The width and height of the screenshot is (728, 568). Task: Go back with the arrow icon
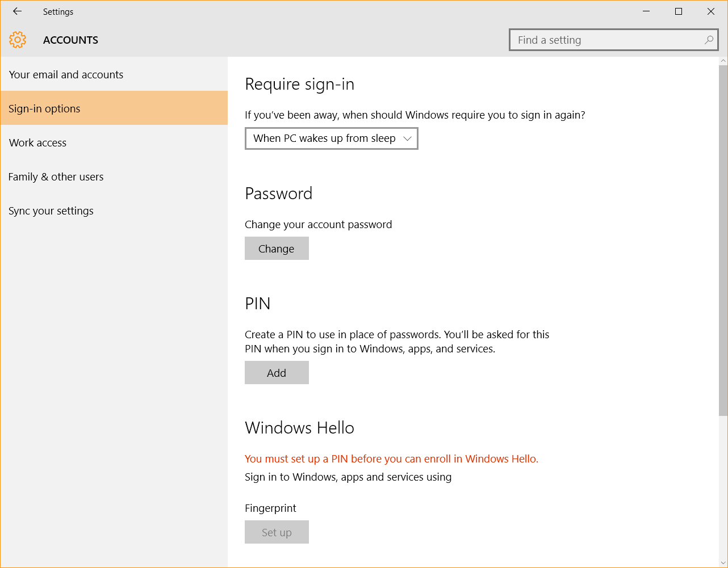click(17, 11)
